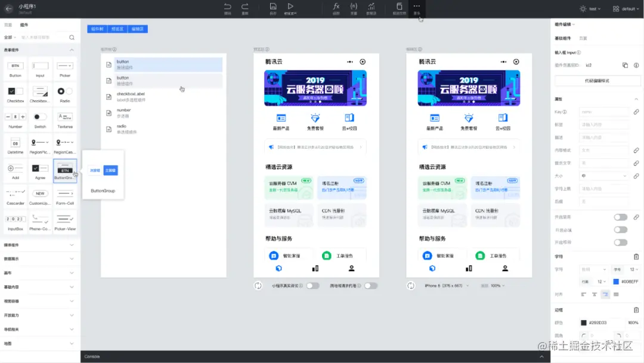Toggle the first switch below preview phone
This screenshot has height=363, width=644.
click(x=312, y=286)
